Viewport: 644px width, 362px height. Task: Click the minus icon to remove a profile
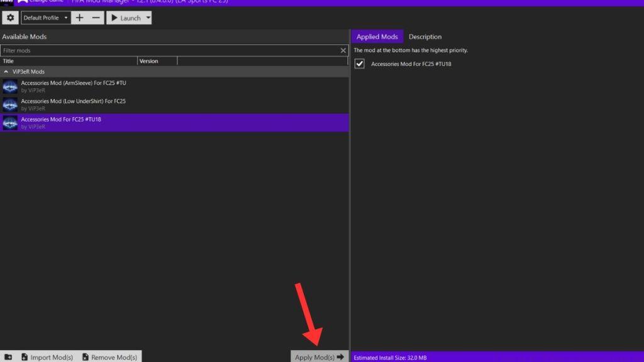pyautogui.click(x=96, y=18)
